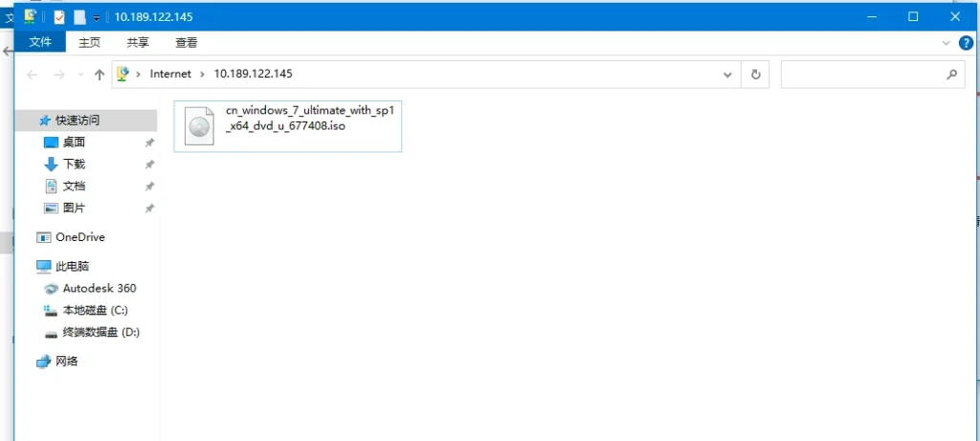Click inside the search input box
This screenshot has width=980, height=441.
pos(861,74)
